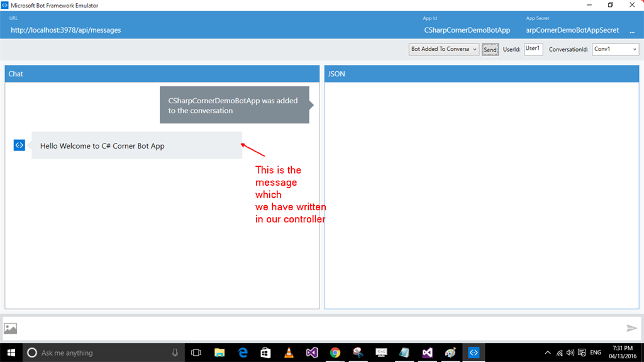Image resolution: width=644 pixels, height=362 pixels.
Task: Click the App Secret field
Action: (x=572, y=30)
